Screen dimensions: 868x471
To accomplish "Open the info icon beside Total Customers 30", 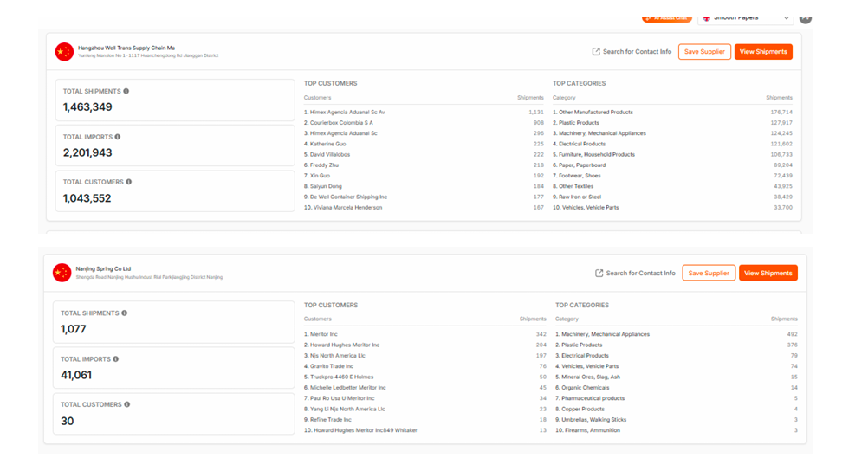I will (x=126, y=404).
